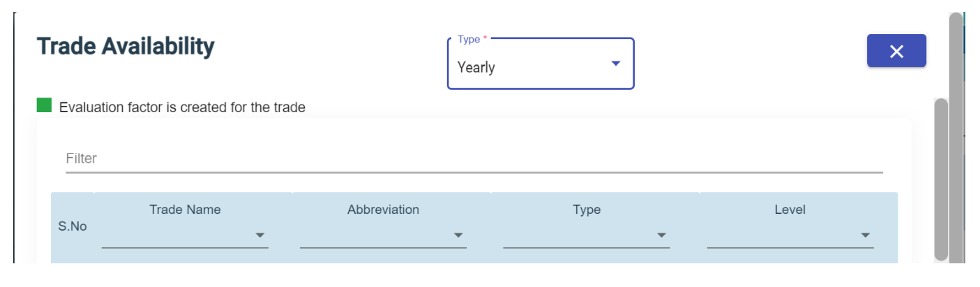Click the Trade Name header label
Screen dimensions: 980x287
click(185, 210)
